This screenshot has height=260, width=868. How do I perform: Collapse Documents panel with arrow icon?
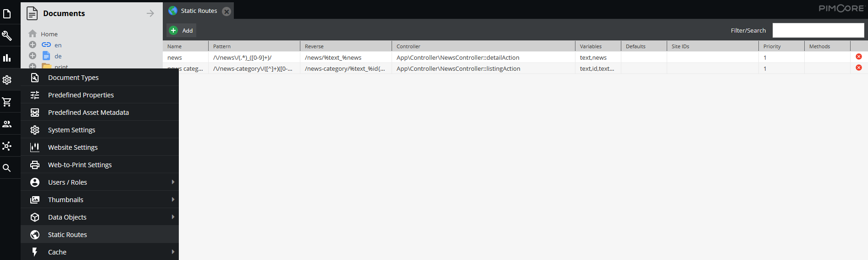(150, 14)
